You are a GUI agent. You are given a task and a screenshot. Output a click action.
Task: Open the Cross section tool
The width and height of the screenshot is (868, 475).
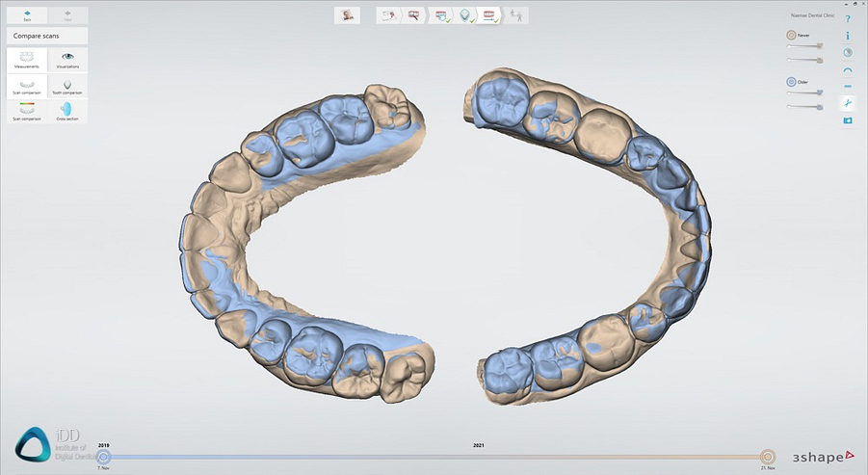[x=67, y=112]
